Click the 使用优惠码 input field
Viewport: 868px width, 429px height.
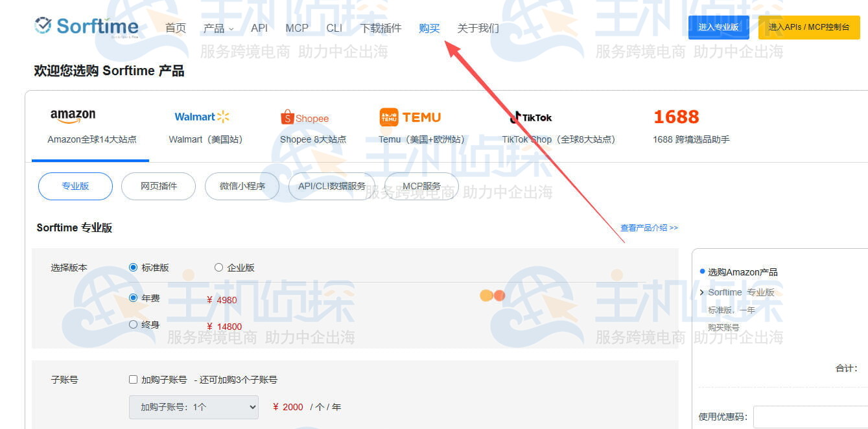(810, 417)
